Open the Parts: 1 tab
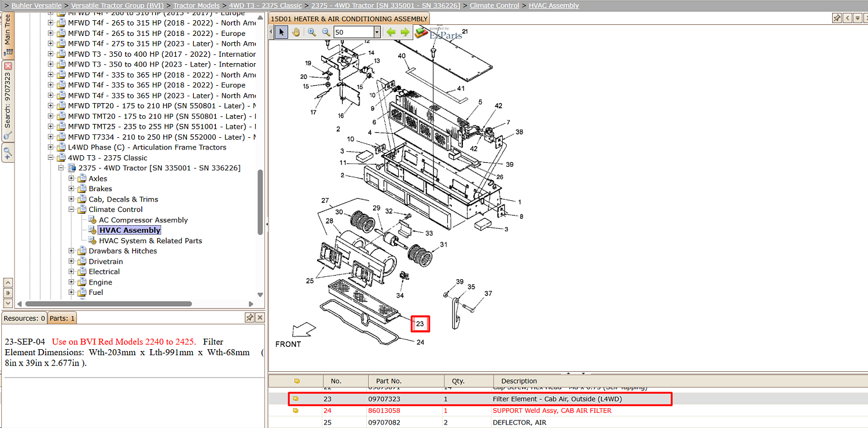This screenshot has width=868, height=428. click(x=61, y=318)
